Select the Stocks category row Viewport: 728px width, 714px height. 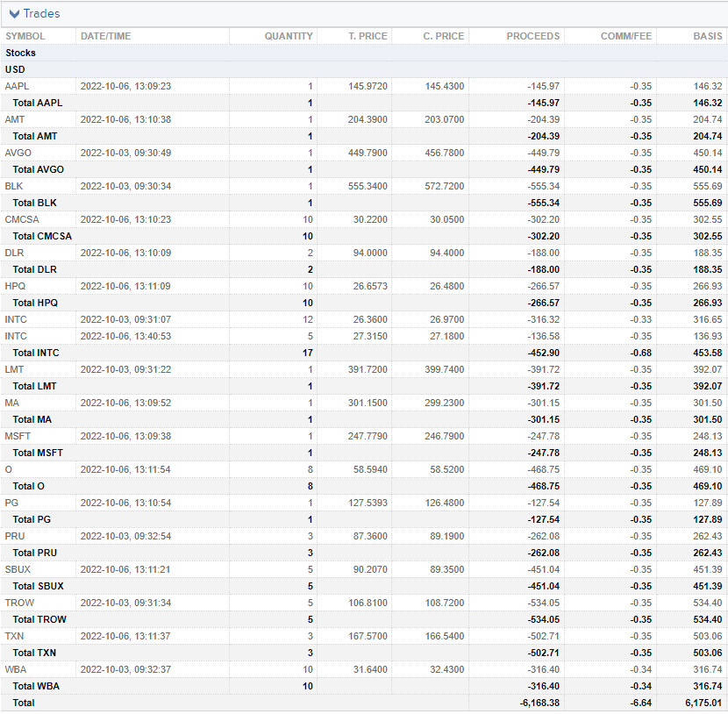coord(364,53)
